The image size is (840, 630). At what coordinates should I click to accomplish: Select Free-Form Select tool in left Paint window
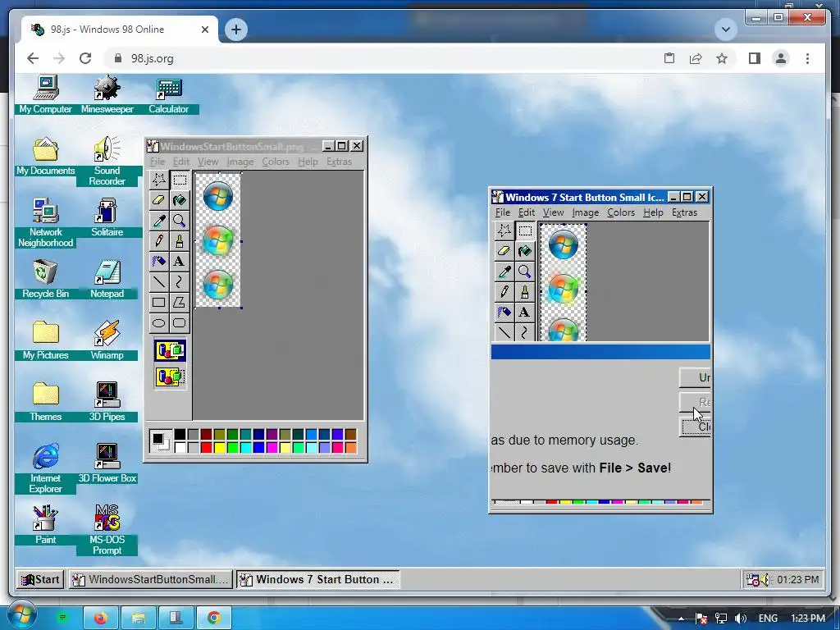158,180
